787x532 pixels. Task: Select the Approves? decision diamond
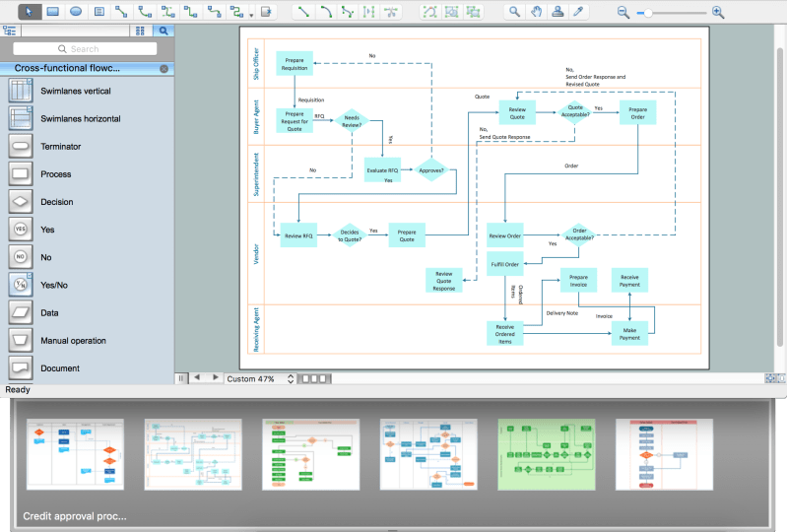point(431,170)
